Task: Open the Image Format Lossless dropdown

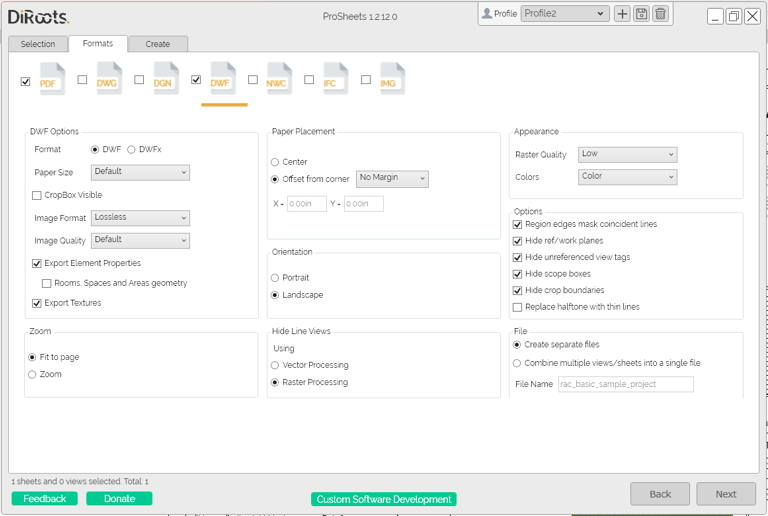Action: [x=140, y=218]
